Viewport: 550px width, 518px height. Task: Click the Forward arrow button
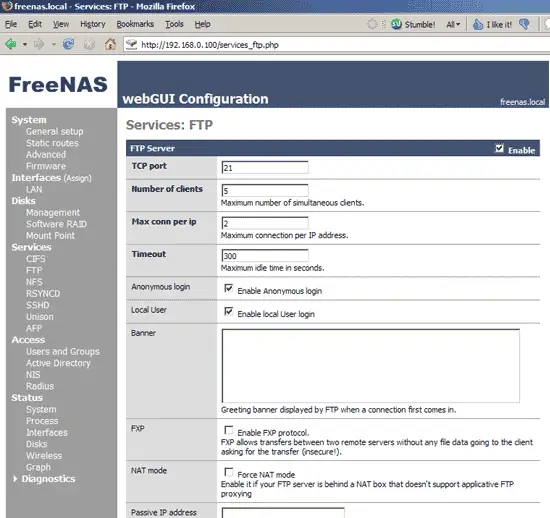coord(39,44)
